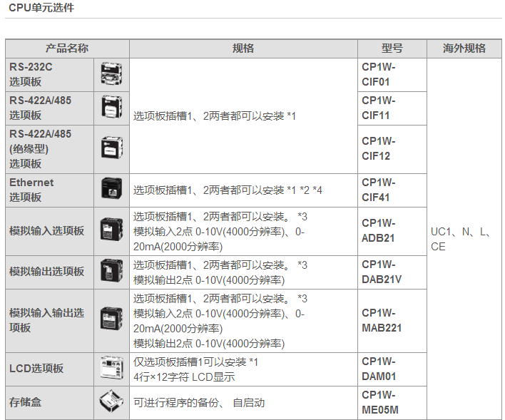Click the 型号 column header
Viewport: 505px width, 420px height.
392,48
